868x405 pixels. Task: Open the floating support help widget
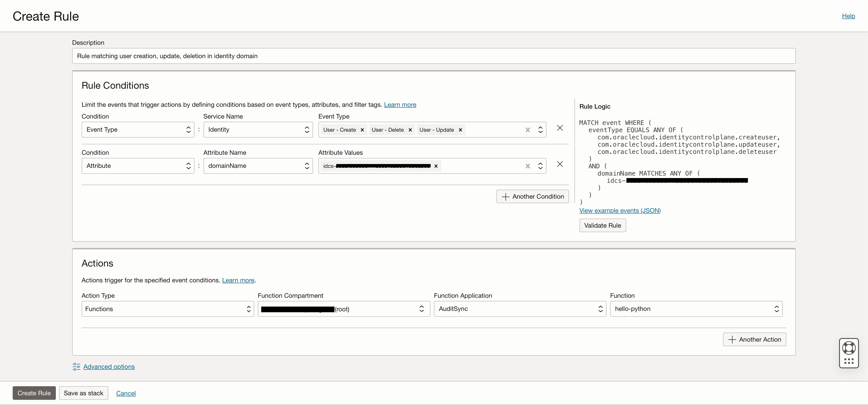pos(849,348)
